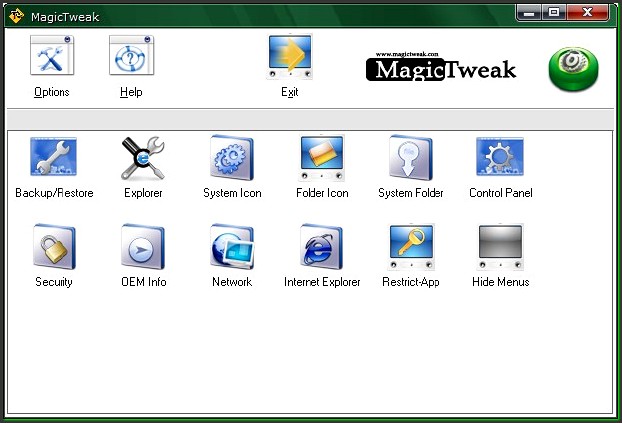Click the Help text label

[x=131, y=92]
